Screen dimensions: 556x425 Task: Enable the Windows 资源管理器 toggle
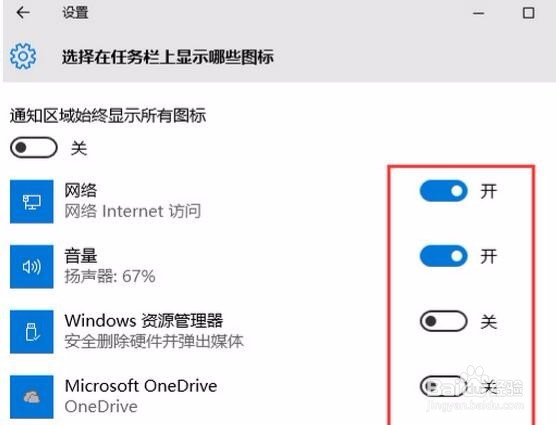click(443, 321)
